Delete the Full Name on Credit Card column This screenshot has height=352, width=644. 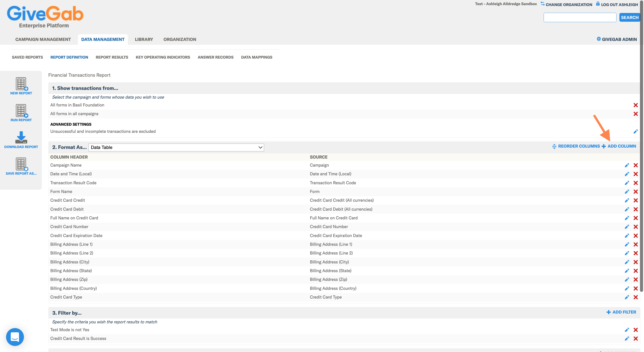tap(636, 218)
